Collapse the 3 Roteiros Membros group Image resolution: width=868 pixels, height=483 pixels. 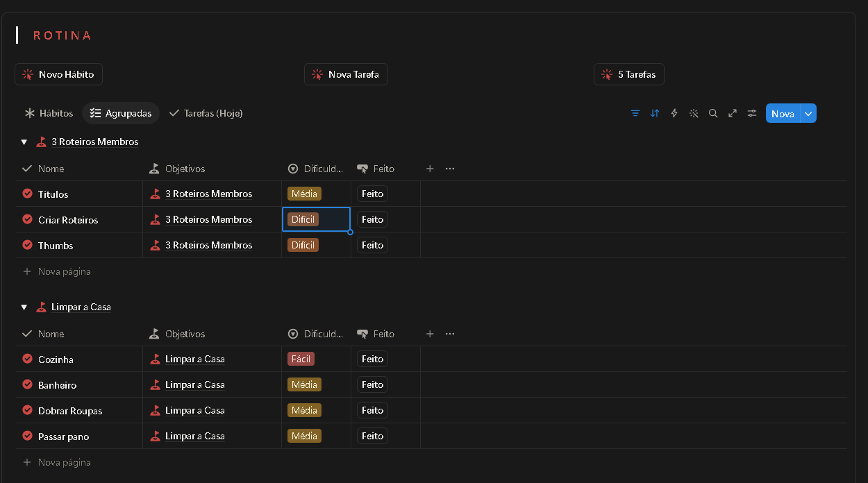click(x=24, y=142)
